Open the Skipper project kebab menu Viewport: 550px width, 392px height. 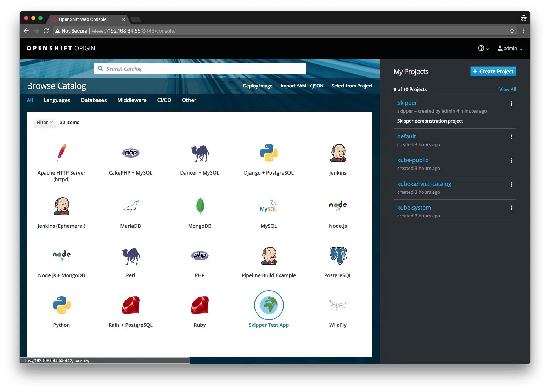point(511,103)
